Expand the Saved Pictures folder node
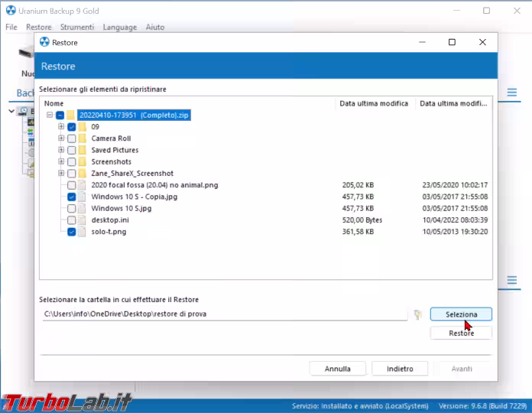The image size is (532, 413). point(61,150)
